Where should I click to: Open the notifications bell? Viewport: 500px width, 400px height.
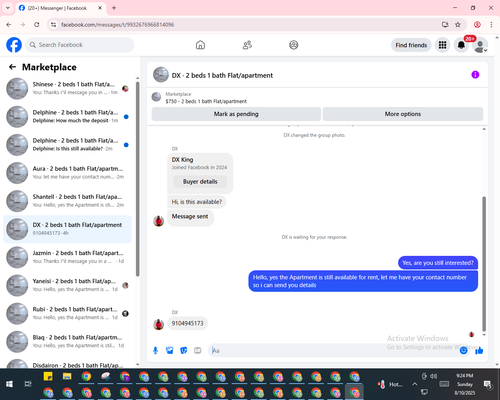point(461,45)
